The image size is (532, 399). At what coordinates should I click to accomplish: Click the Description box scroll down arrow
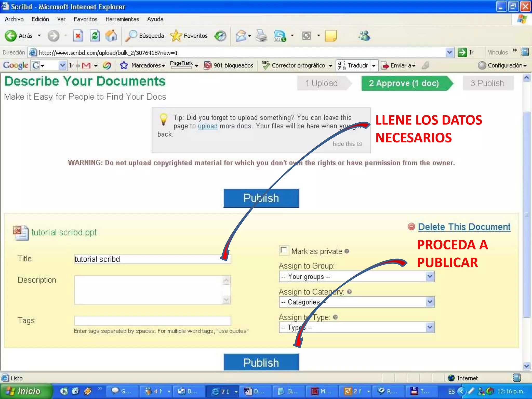tap(226, 300)
